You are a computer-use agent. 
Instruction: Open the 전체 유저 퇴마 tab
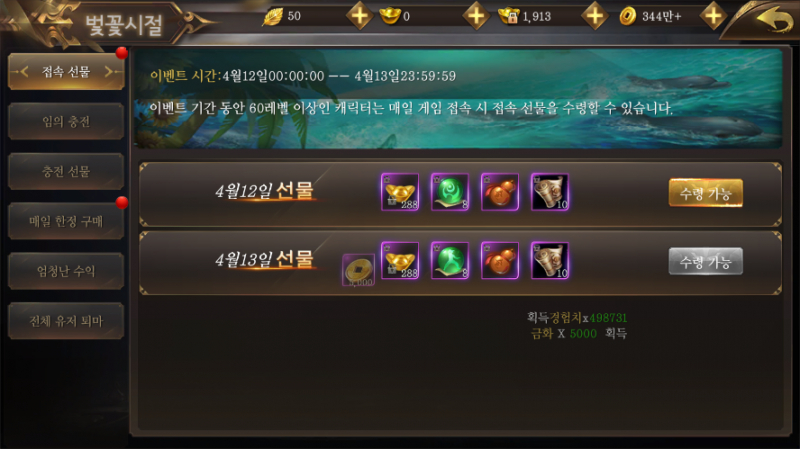tap(66, 321)
